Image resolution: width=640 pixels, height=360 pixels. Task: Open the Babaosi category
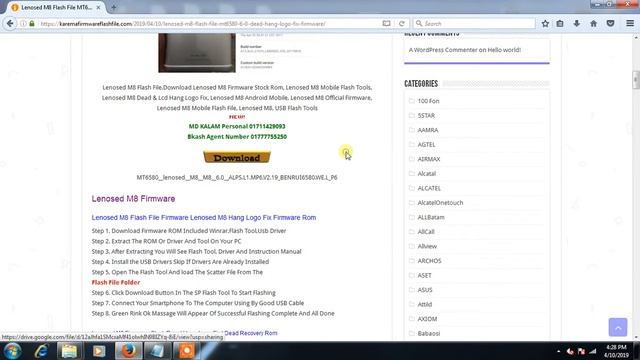[x=429, y=333]
